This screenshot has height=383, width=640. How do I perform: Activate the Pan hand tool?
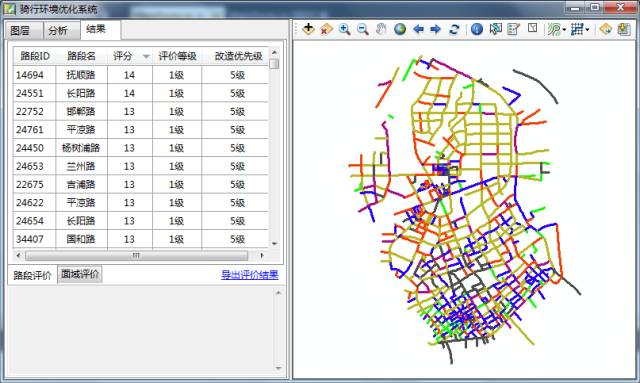click(381, 29)
